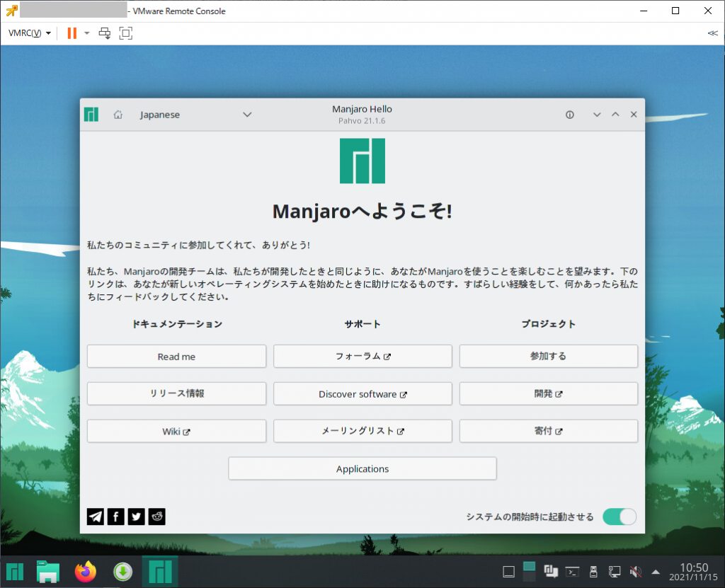Click the 参加する button
Image resolution: width=725 pixels, height=588 pixels.
click(549, 357)
